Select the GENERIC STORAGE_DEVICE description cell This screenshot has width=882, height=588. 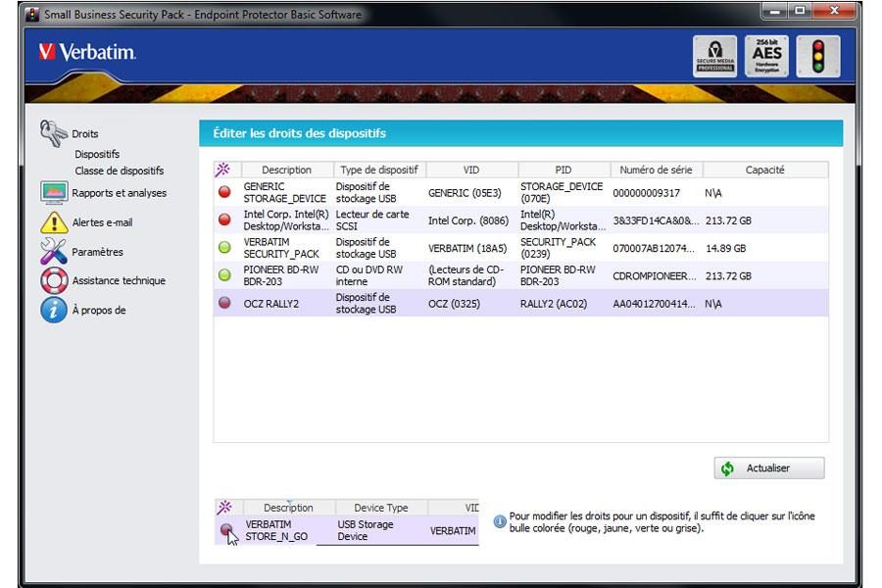284,192
